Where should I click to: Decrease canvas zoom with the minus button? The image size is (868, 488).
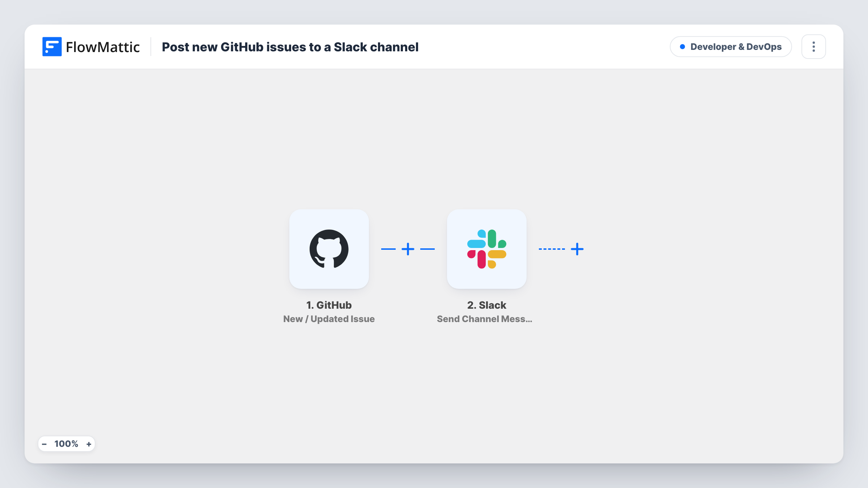(44, 444)
